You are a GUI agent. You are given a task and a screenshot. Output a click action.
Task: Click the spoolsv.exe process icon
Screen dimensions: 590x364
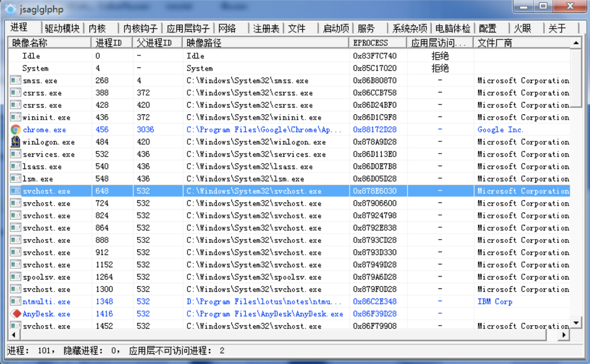tap(15, 277)
